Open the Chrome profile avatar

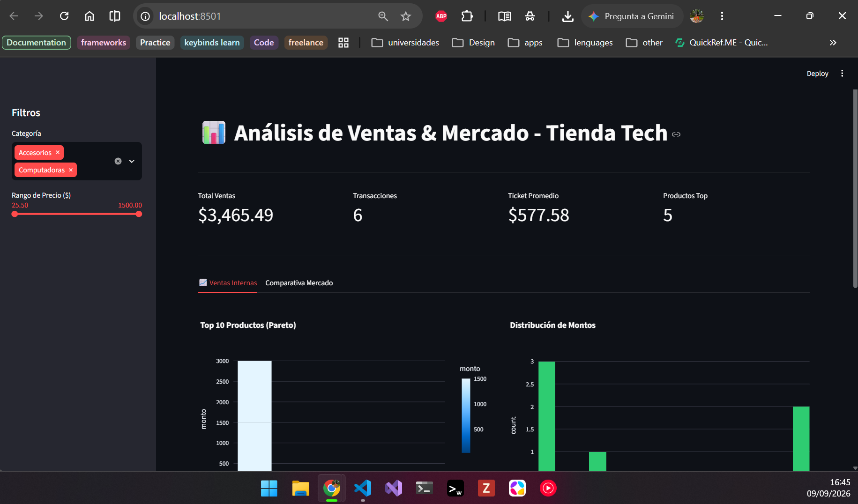point(697,16)
